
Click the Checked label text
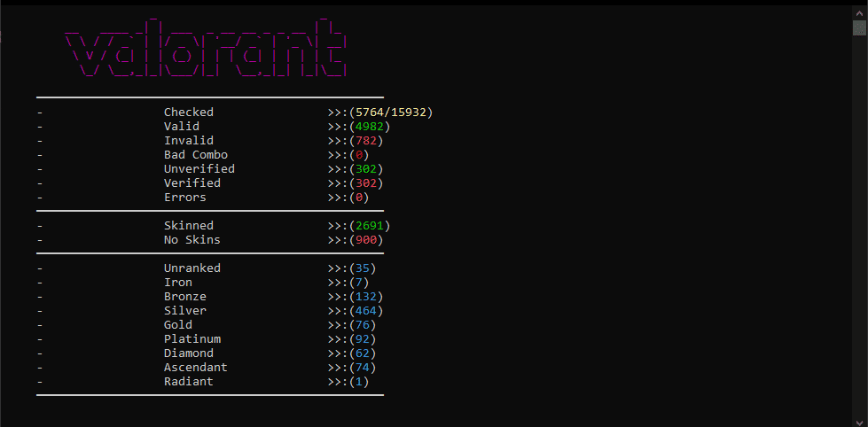point(188,113)
